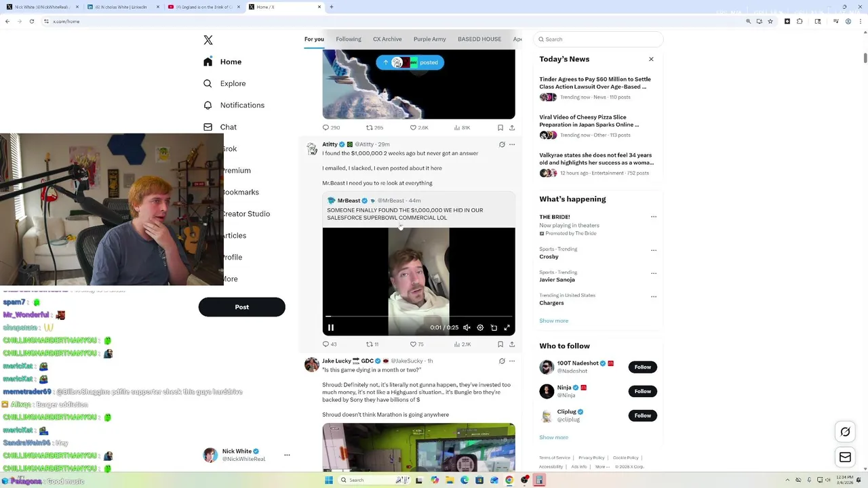Viewport: 868px width, 488px height.
Task: Open more options for Chargers trend
Action: pos(654,296)
